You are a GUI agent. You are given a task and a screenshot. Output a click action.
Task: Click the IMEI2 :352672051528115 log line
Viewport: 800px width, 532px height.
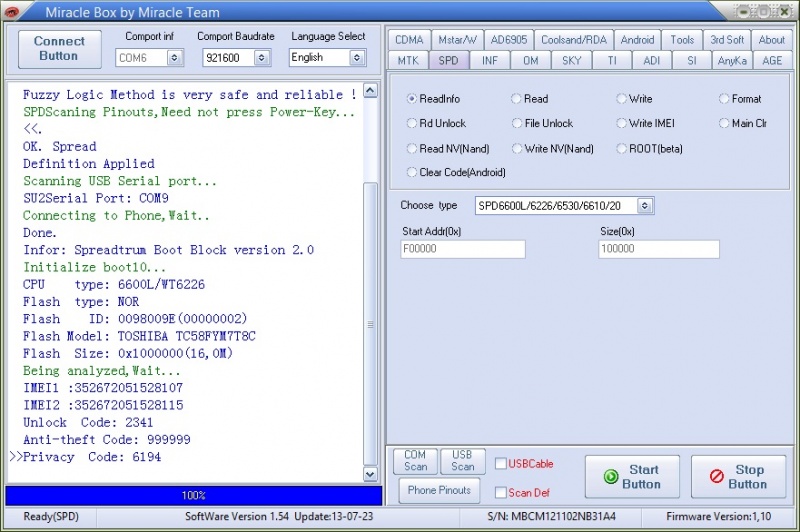coord(103,405)
